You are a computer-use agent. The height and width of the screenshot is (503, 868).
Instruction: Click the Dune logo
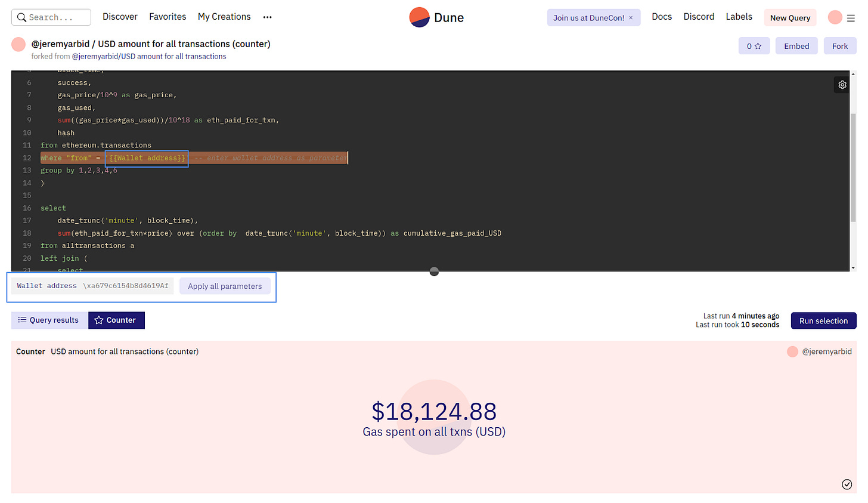(x=436, y=17)
